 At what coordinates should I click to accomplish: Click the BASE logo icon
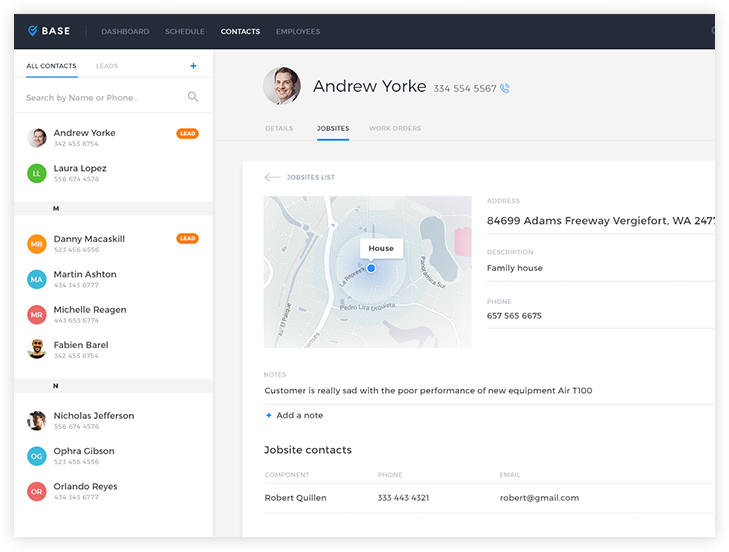point(33,31)
